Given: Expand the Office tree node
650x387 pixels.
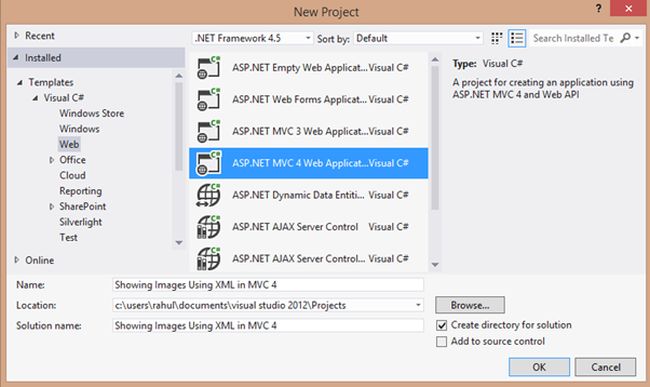Looking at the screenshot, I should 51,160.
